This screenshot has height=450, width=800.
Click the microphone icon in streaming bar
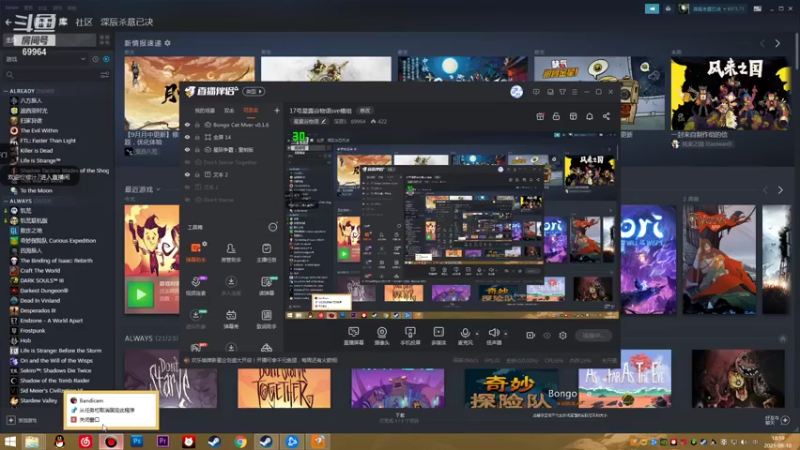click(x=465, y=333)
